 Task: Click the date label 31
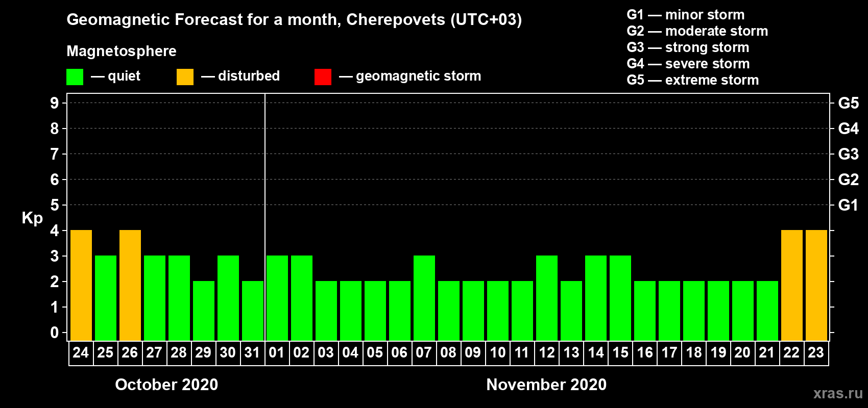tap(252, 353)
